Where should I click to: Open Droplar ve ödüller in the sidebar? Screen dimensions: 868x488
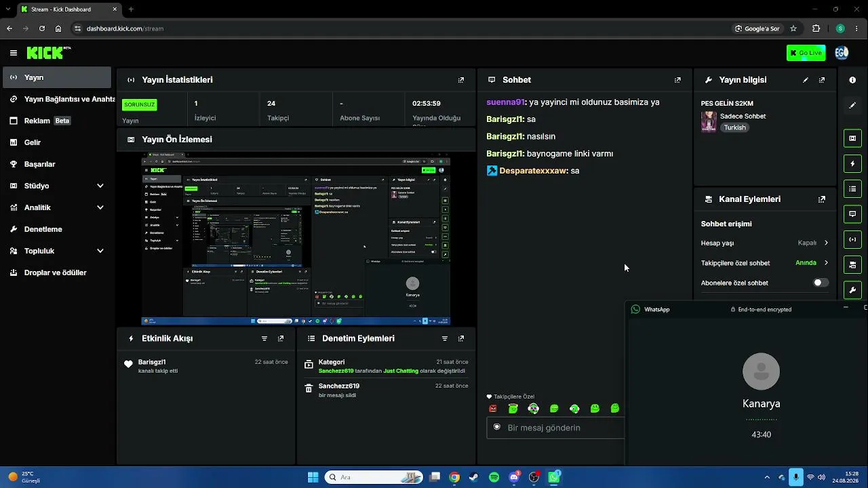coord(57,272)
